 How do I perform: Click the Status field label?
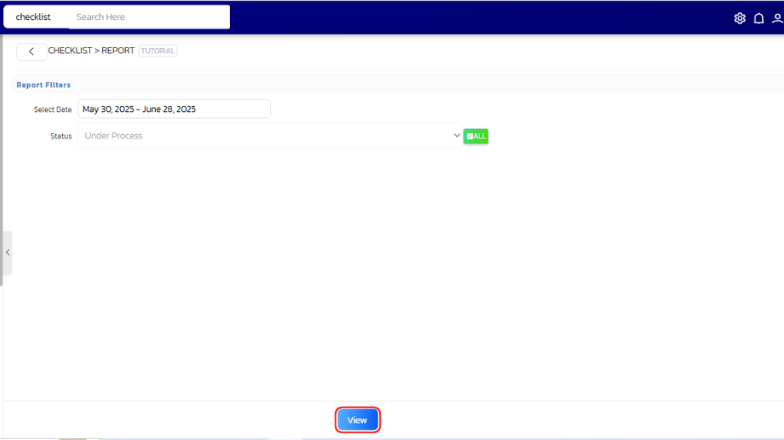(x=61, y=136)
